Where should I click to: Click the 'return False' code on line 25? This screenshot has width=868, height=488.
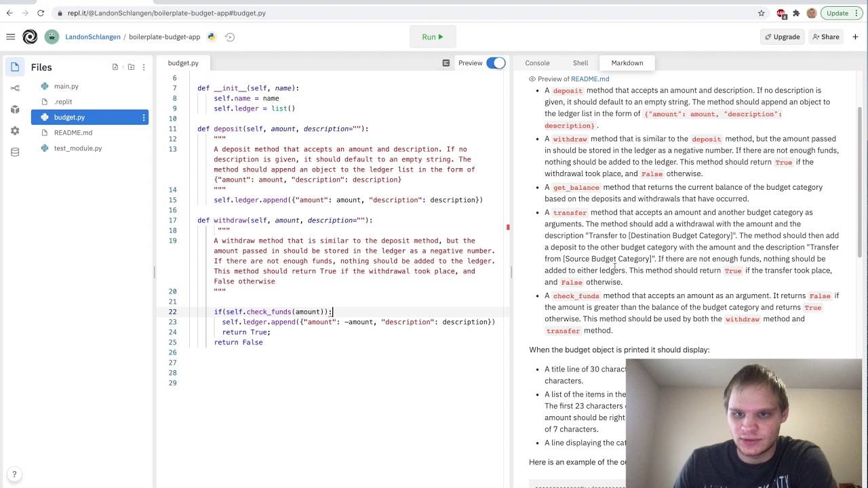point(238,342)
